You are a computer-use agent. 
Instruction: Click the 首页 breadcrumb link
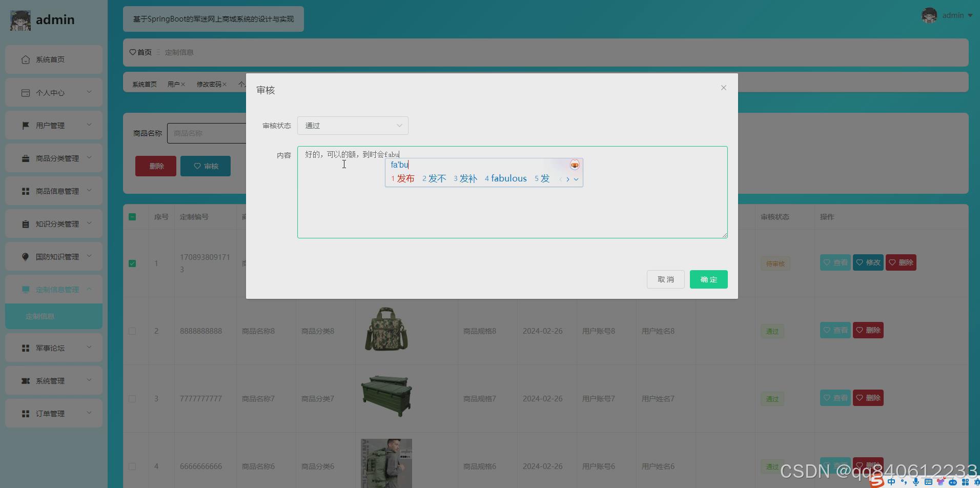pos(144,52)
